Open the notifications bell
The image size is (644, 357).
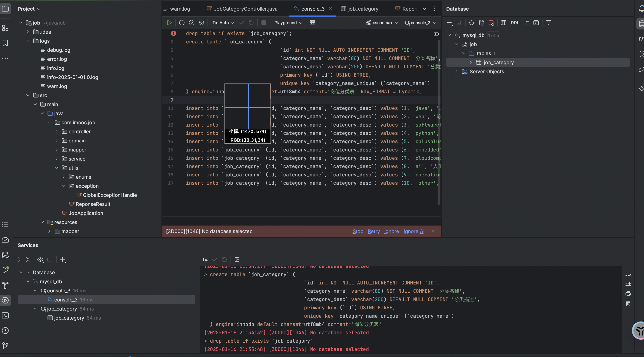tap(641, 9)
